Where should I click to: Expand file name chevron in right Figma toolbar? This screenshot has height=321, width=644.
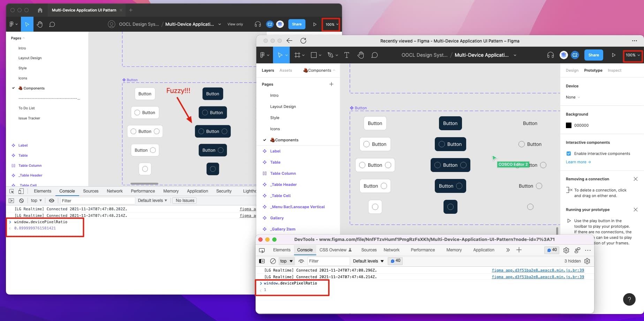click(x=515, y=55)
